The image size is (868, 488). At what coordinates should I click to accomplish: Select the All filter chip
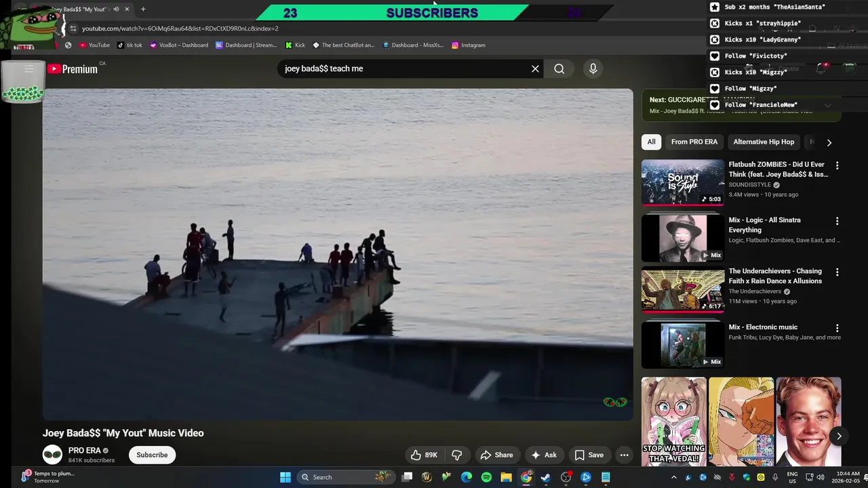[651, 142]
